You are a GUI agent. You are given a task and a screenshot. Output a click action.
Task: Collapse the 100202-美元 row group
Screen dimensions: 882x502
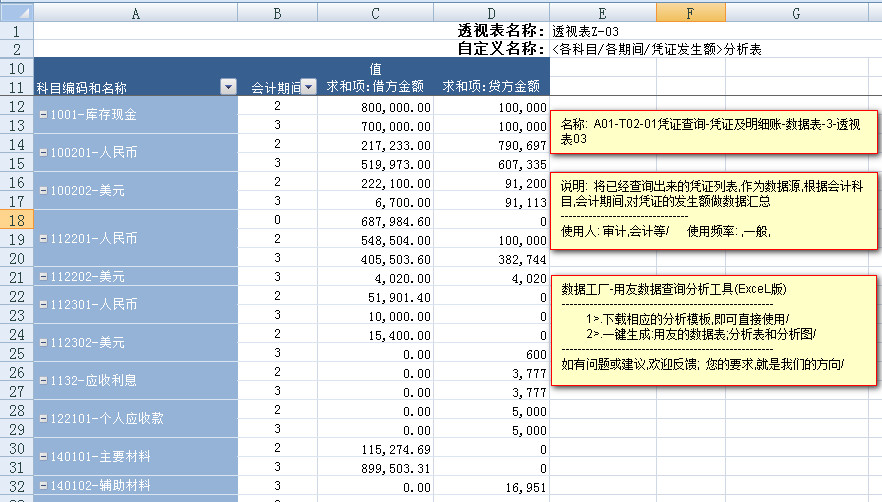(x=42, y=189)
